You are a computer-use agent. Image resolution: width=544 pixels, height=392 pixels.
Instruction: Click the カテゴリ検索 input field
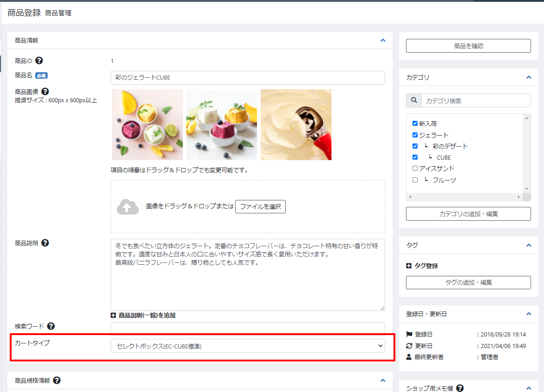click(x=476, y=100)
